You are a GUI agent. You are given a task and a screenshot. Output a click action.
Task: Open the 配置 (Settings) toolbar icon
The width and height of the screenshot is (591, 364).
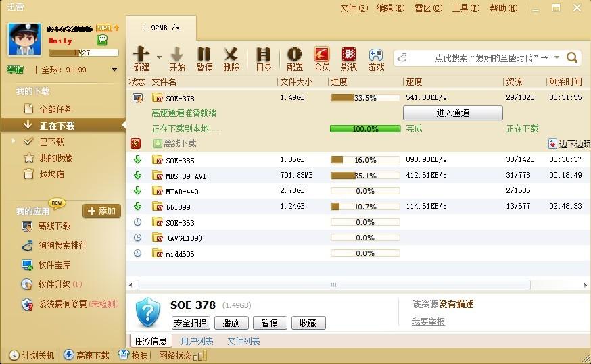tap(295, 59)
